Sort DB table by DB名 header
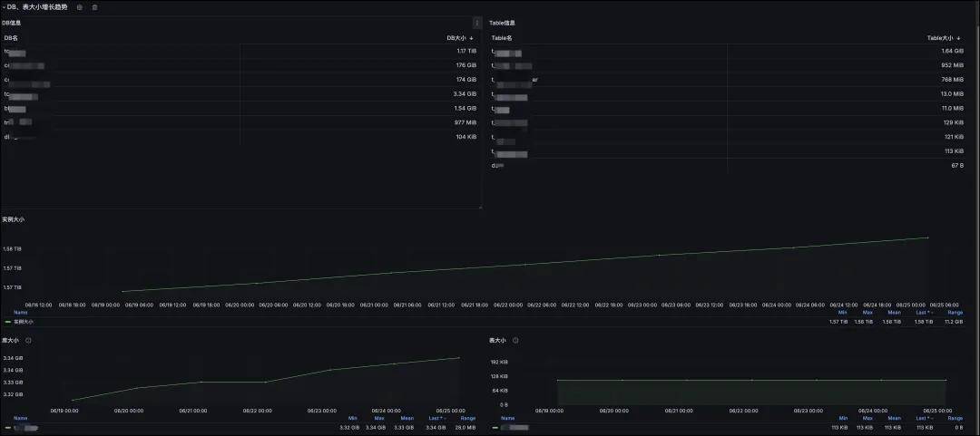 (11, 38)
